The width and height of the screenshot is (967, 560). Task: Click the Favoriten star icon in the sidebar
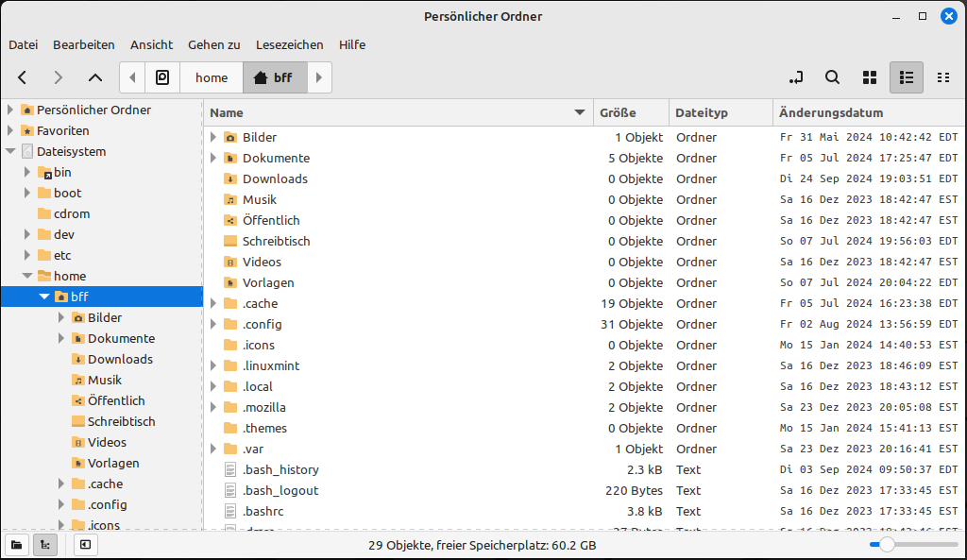coord(27,130)
